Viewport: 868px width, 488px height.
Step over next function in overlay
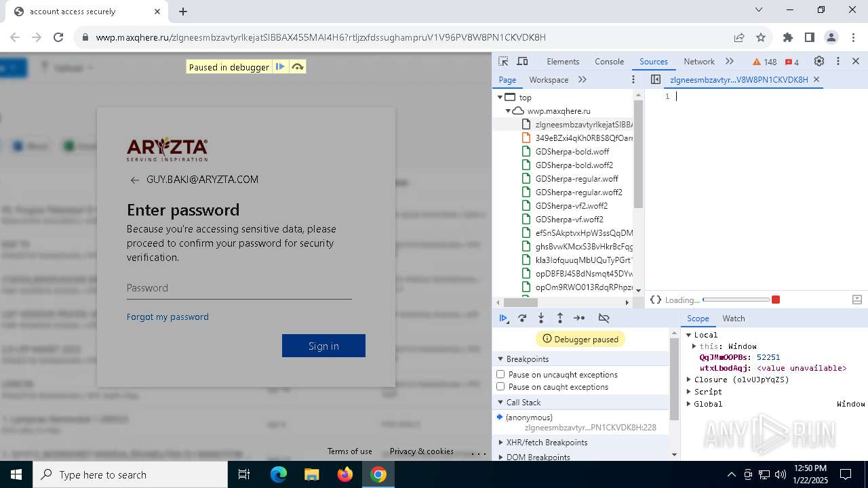point(297,66)
